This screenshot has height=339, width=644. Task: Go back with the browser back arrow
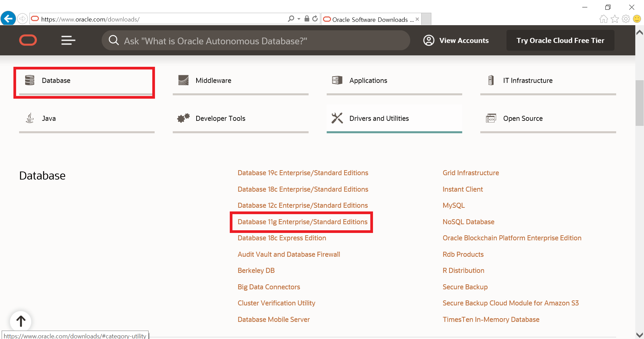(8, 18)
